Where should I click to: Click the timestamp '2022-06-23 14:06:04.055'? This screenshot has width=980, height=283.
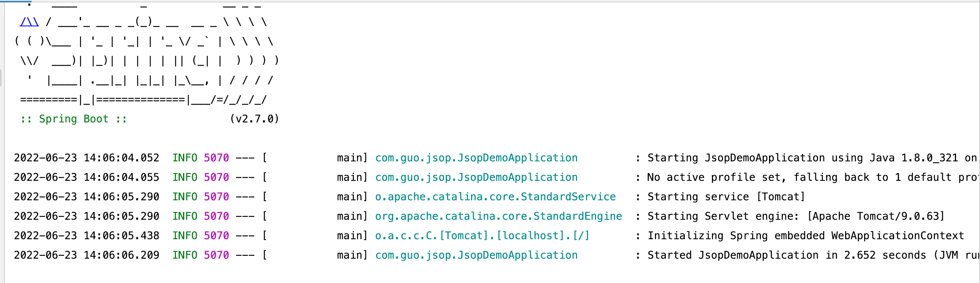87,177
